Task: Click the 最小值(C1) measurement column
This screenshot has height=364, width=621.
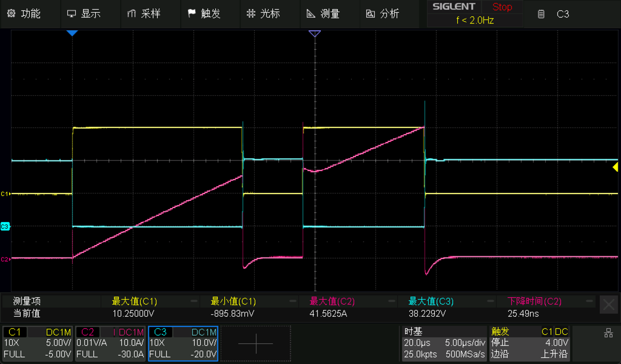Action: coord(249,307)
